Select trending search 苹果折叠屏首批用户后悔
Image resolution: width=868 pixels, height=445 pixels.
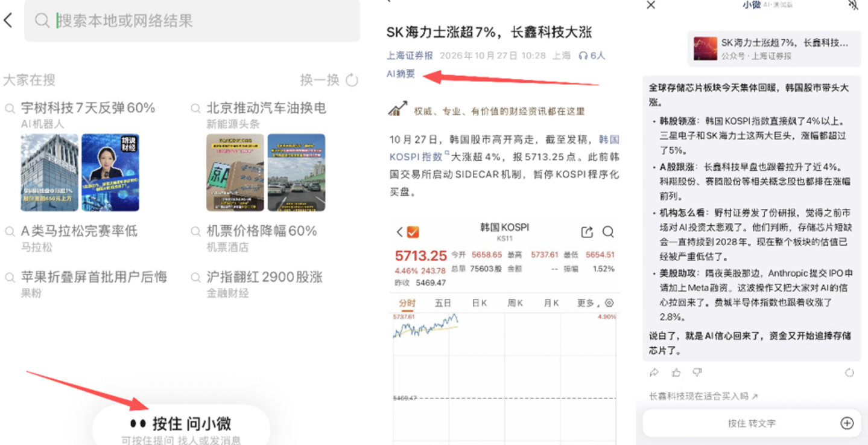click(94, 277)
